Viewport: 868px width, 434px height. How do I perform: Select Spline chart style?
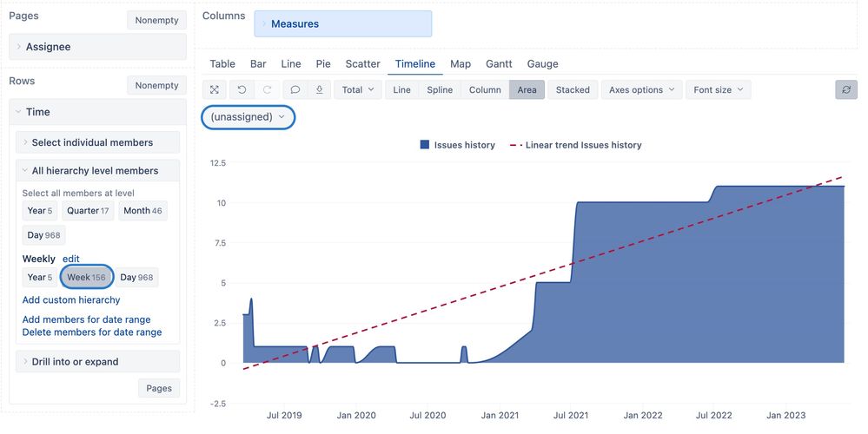(x=440, y=89)
